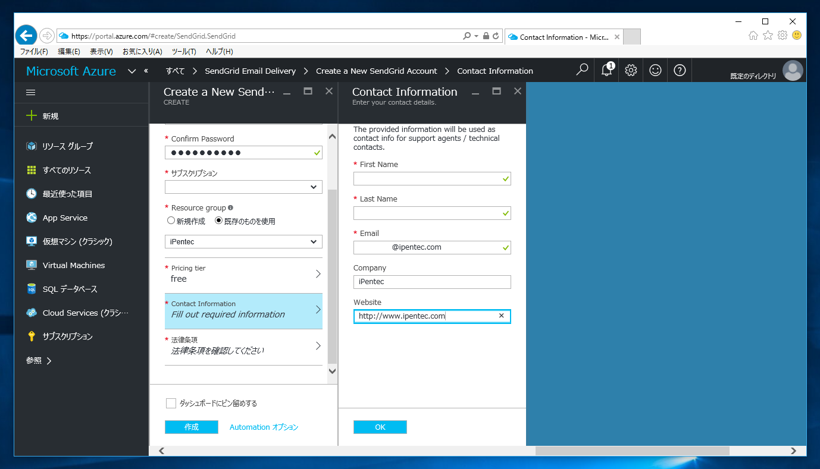Click the browser back arrow button

click(26, 36)
